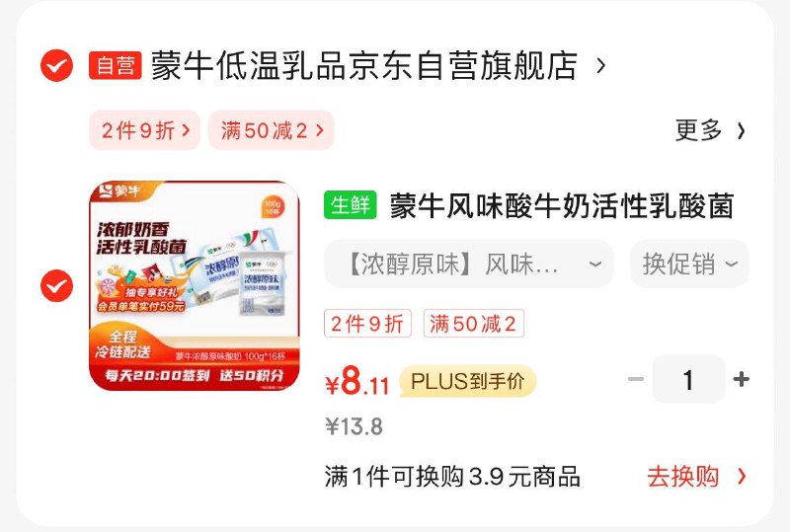The width and height of the screenshot is (790, 532).
Task: Decrease quantity with the minus button
Action: (636, 379)
